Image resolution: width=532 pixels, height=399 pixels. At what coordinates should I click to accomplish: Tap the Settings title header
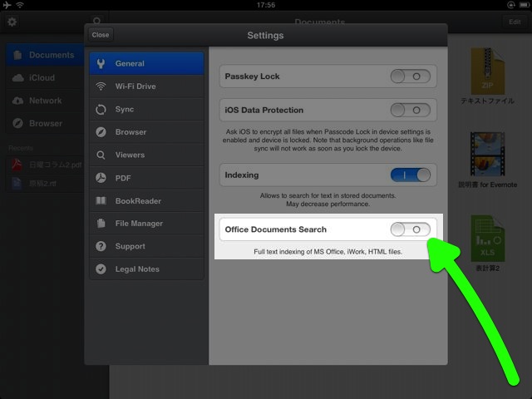[265, 35]
